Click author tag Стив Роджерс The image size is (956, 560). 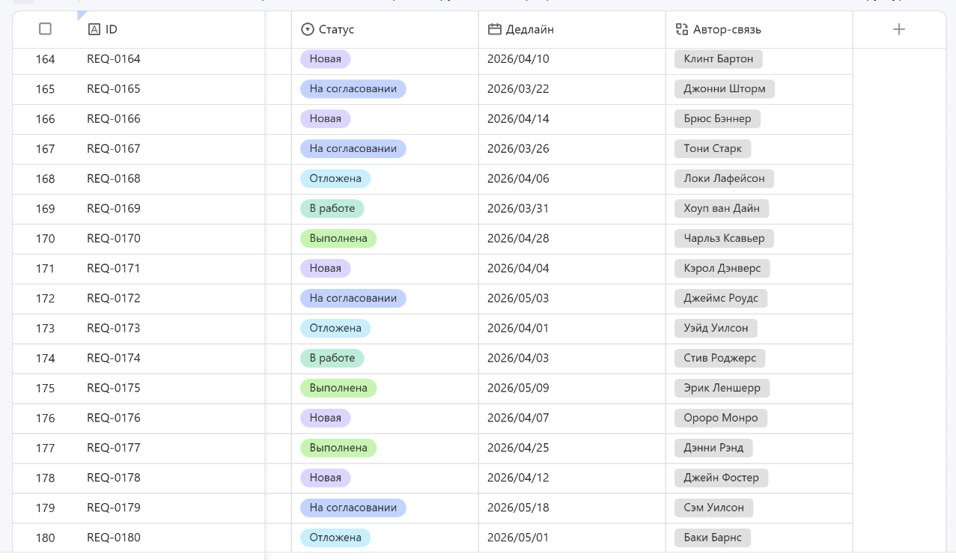click(720, 359)
